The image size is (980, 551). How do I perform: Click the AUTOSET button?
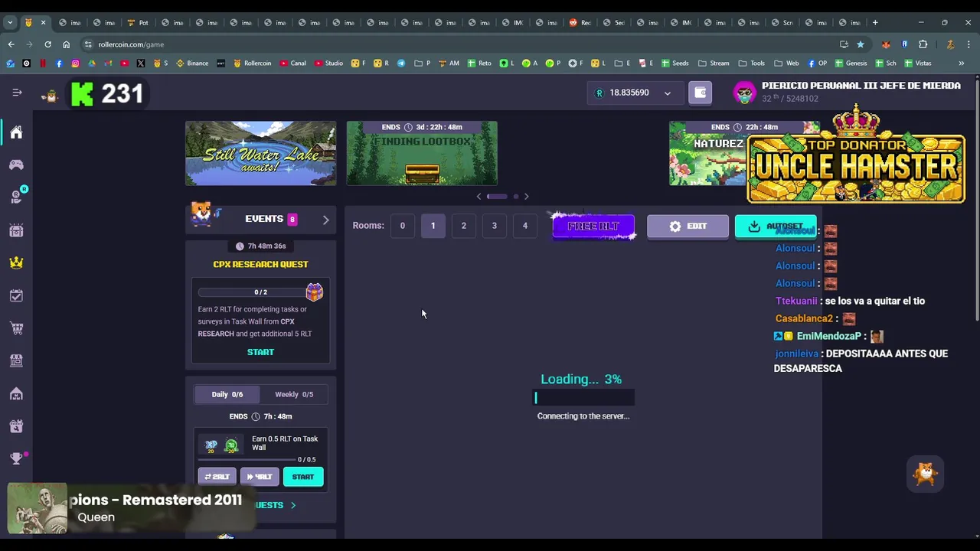pyautogui.click(x=776, y=227)
